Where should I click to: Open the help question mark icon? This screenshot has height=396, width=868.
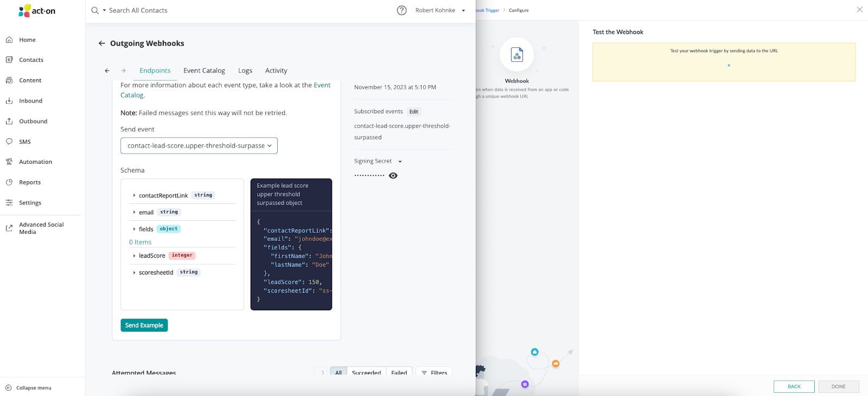[x=401, y=10]
